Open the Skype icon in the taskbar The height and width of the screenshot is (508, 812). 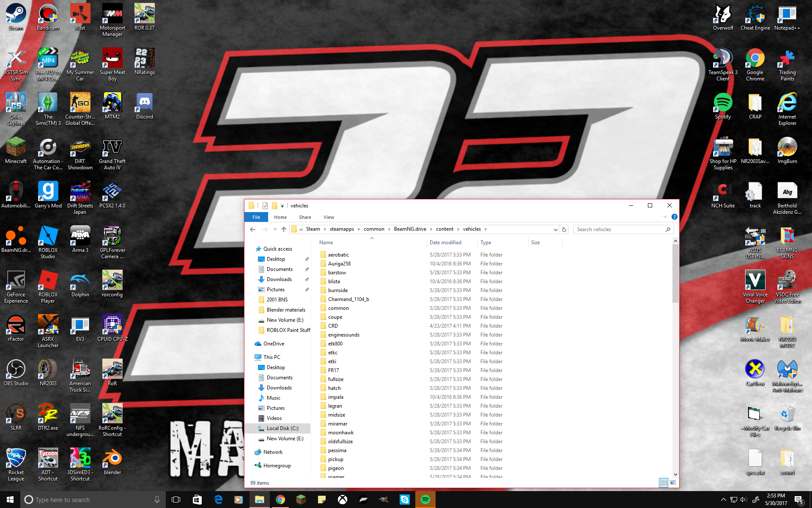click(405, 500)
